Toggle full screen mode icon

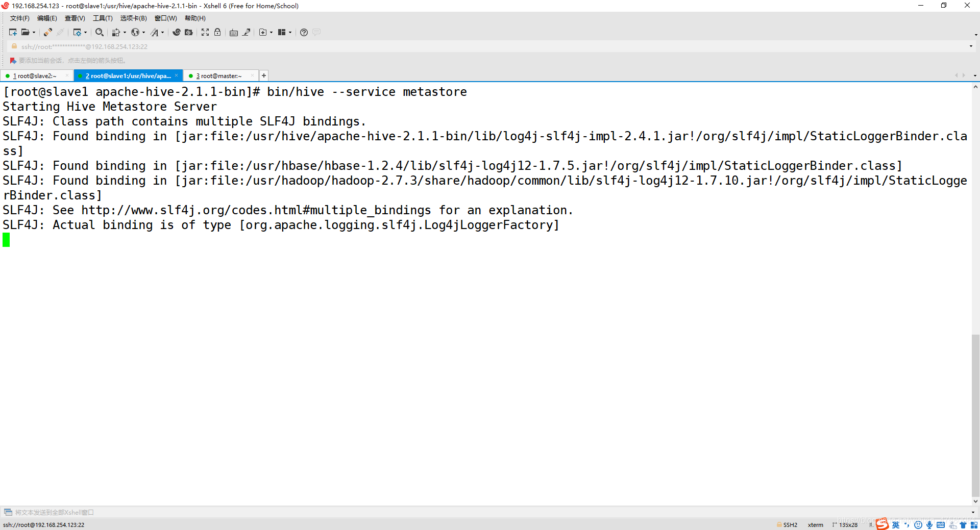coord(205,32)
